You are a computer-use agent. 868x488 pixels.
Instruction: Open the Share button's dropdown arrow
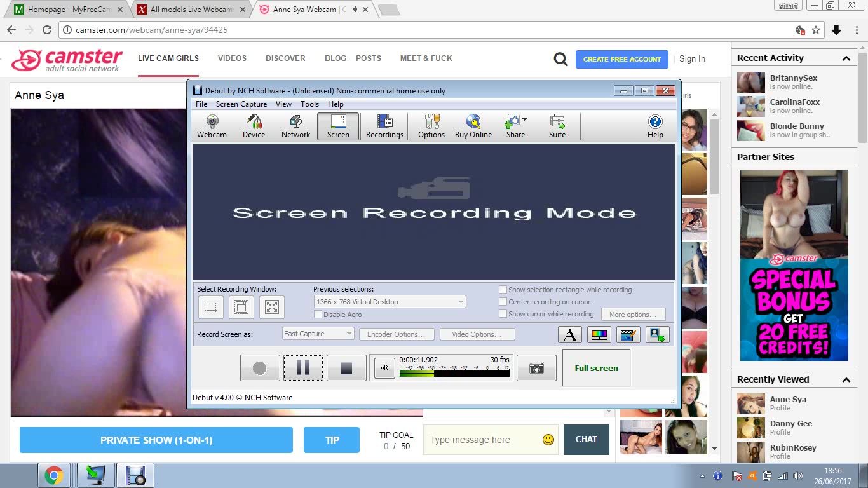pyautogui.click(x=524, y=119)
